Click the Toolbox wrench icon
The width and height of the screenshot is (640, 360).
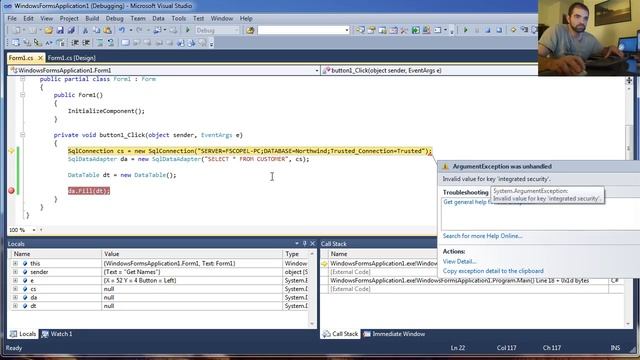(404, 30)
